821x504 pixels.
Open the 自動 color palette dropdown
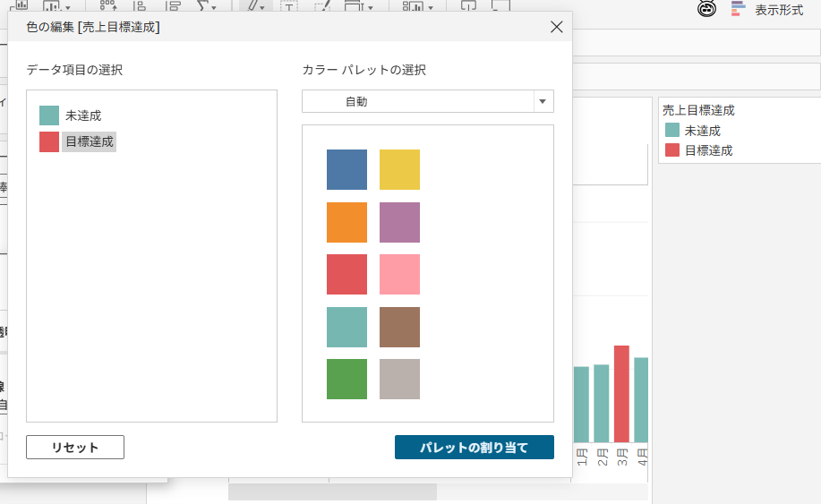(427, 101)
